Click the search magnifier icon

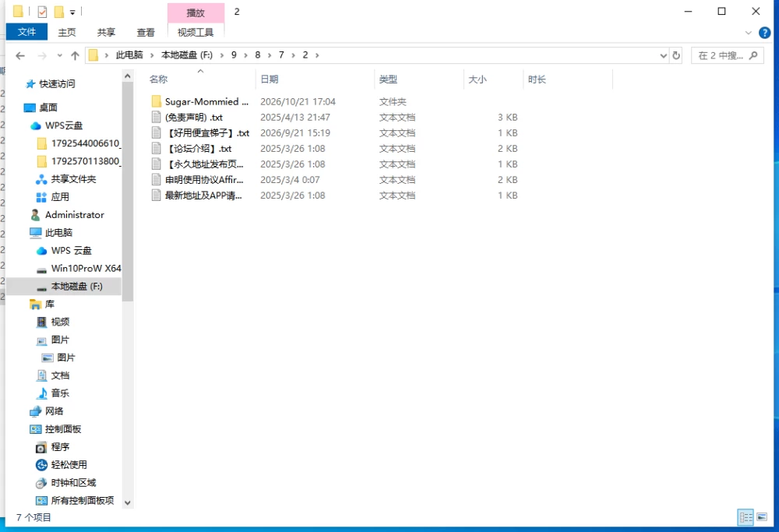tap(753, 55)
